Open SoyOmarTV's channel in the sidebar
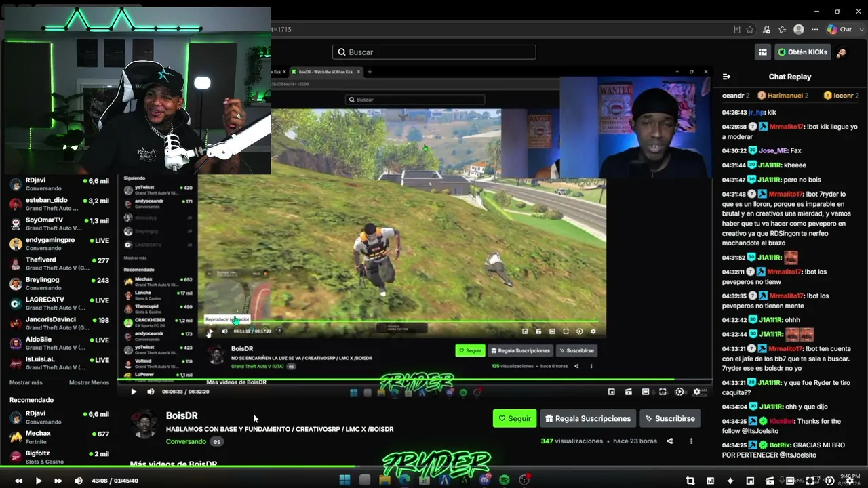Viewport: 868px width, 488px height. (x=59, y=224)
